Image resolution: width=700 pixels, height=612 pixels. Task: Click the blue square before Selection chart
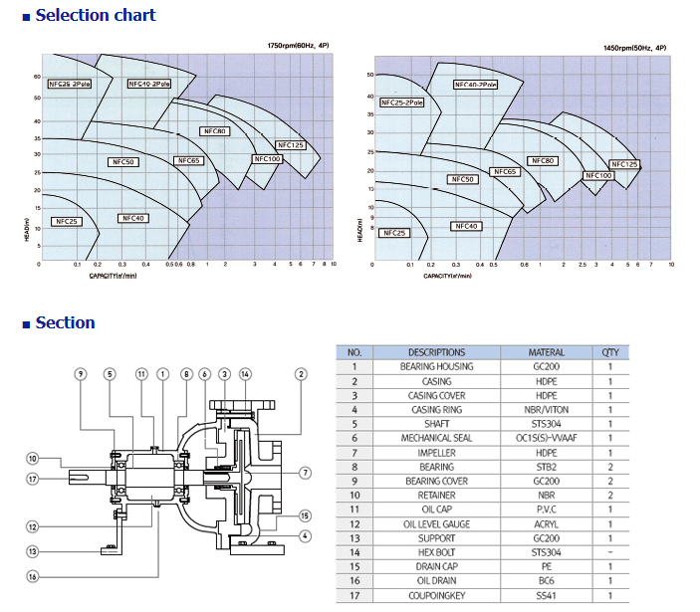27,17
